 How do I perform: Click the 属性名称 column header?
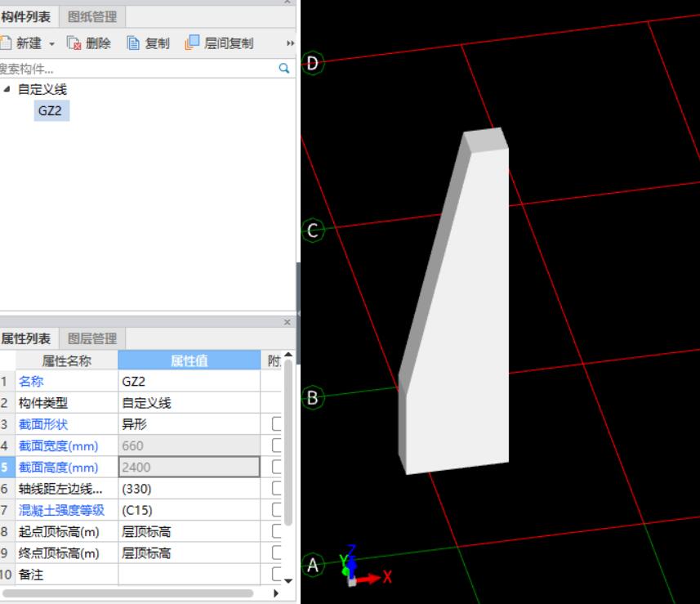click(66, 360)
